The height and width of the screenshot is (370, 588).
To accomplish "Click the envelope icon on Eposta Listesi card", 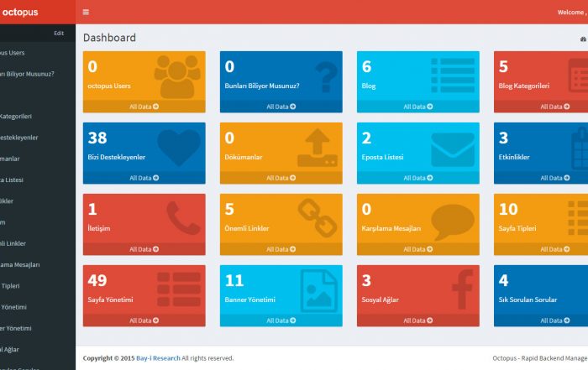I will point(453,149).
